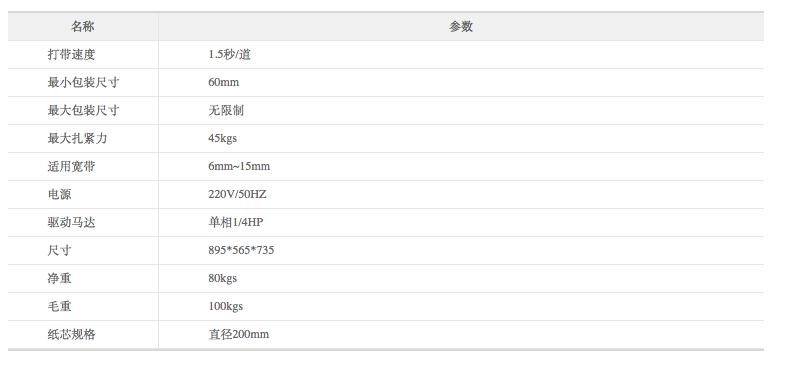788x380 pixels.
Task: Select the 最大包装尺寸 label
Action: click(x=83, y=111)
